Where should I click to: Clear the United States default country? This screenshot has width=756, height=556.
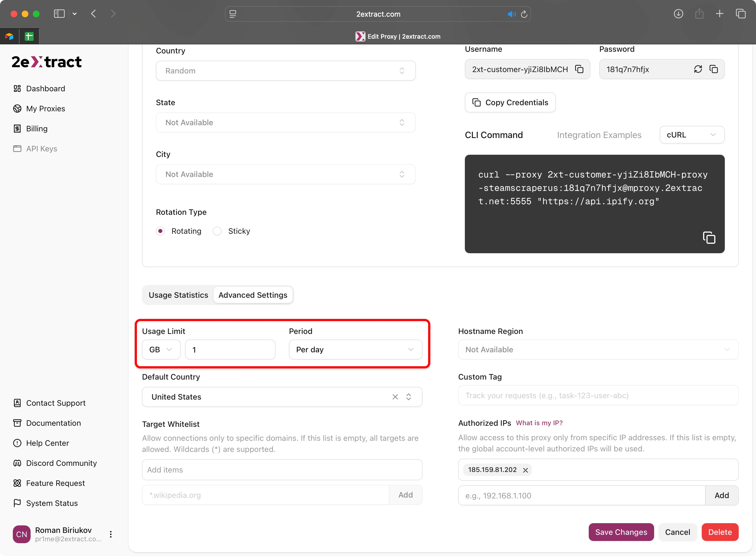395,397
